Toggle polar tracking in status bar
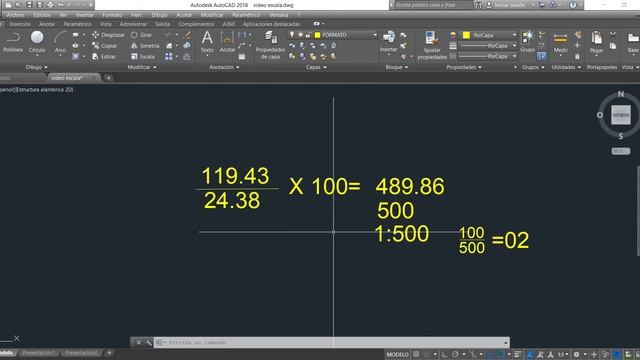The image size is (640, 360). tap(455, 354)
